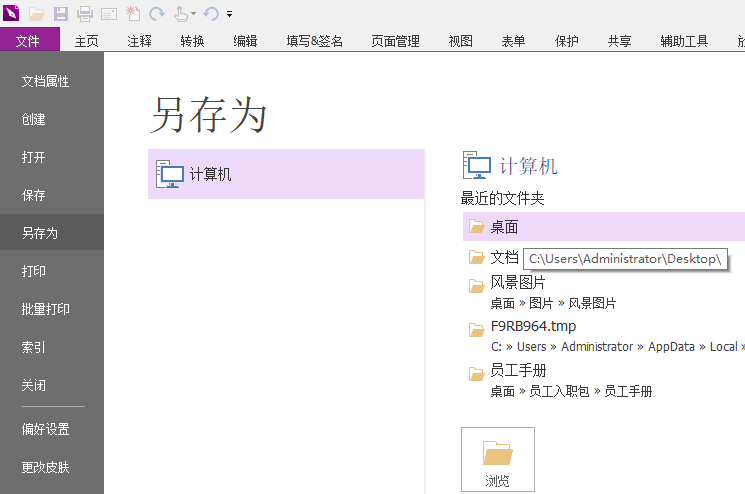The height and width of the screenshot is (494, 745).
Task: Switch to the 填写&签名 tab
Action: tap(315, 41)
